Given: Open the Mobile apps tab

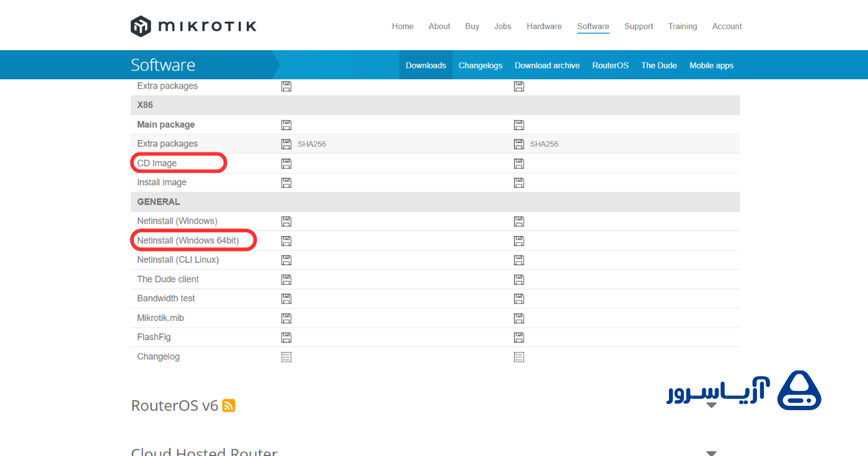Looking at the screenshot, I should 712,65.
